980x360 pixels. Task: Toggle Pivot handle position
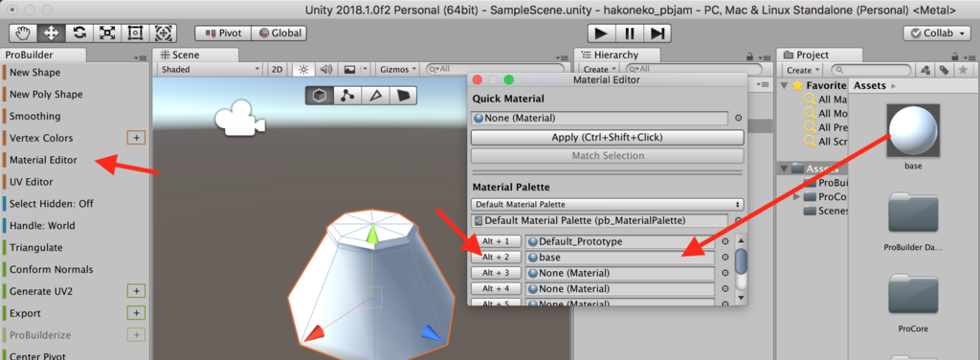223,34
